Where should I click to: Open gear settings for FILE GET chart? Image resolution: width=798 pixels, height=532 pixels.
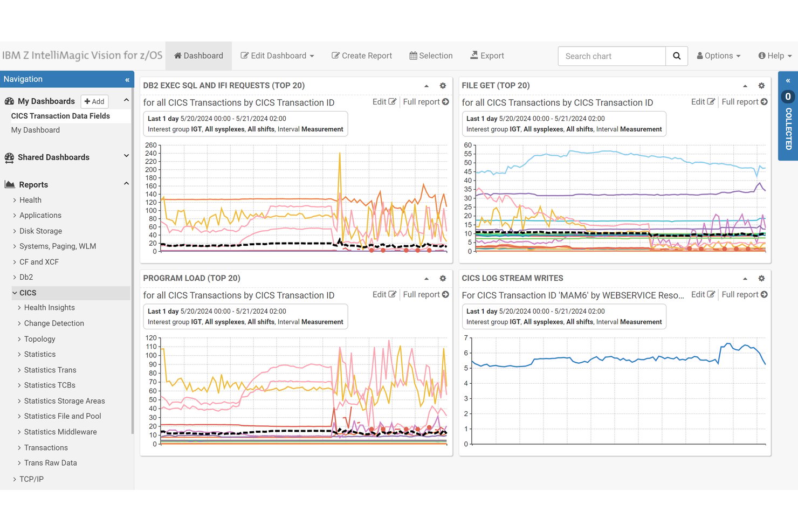tap(761, 86)
